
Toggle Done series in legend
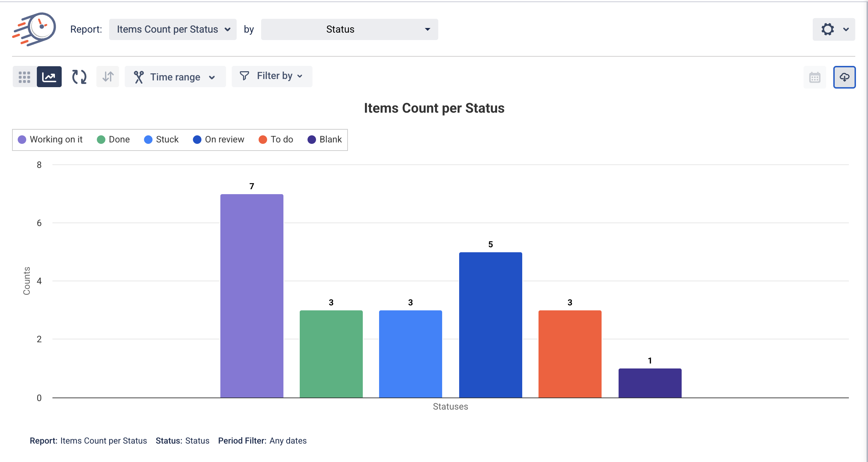[113, 140]
